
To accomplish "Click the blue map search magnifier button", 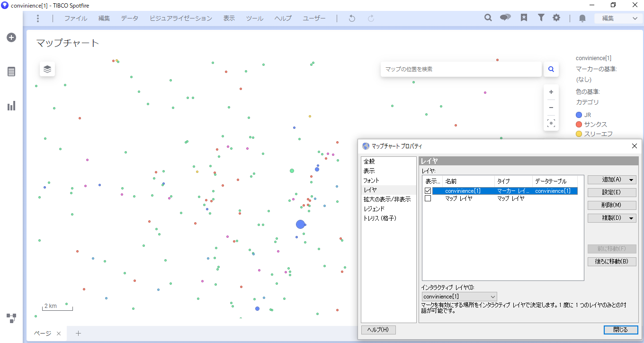I will pyautogui.click(x=551, y=69).
